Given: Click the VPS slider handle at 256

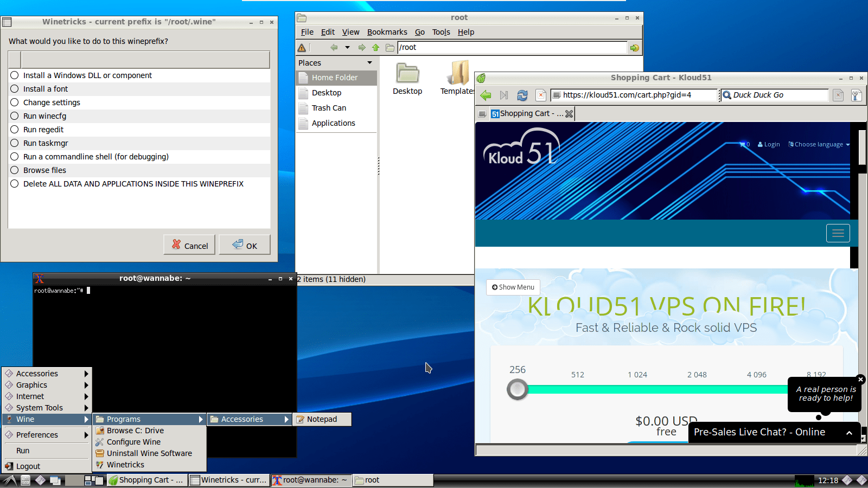Looking at the screenshot, I should coord(518,389).
